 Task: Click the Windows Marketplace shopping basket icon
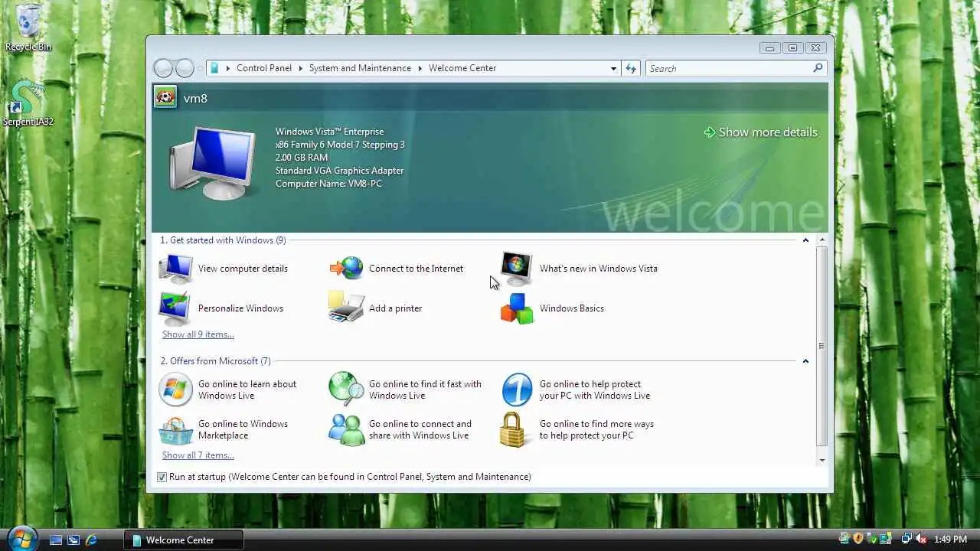(x=175, y=430)
